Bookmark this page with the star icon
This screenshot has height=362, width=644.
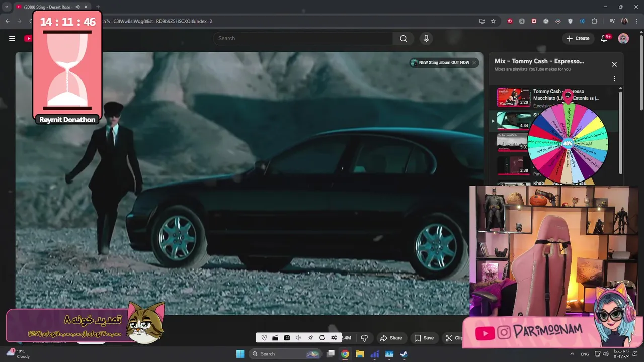(493, 21)
